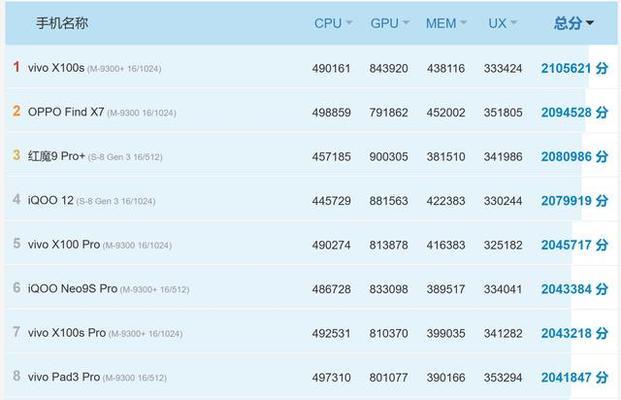621x400 pixels.
Task: Select total score 2045717 分
Action: 574,245
